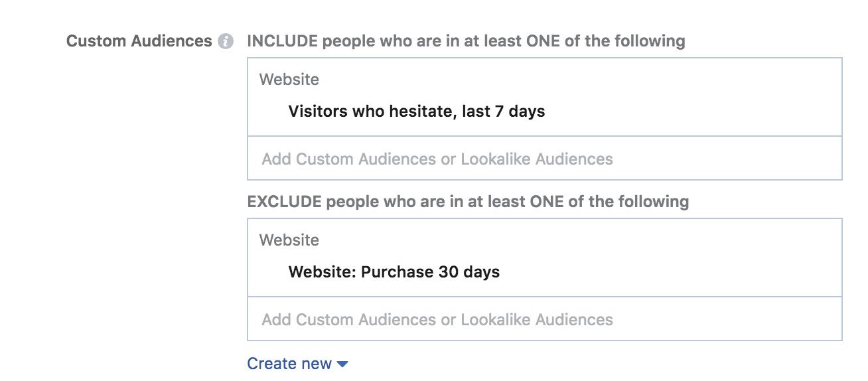The image size is (868, 381).
Task: Click the EXCLUDE people heading text
Action: tap(468, 202)
